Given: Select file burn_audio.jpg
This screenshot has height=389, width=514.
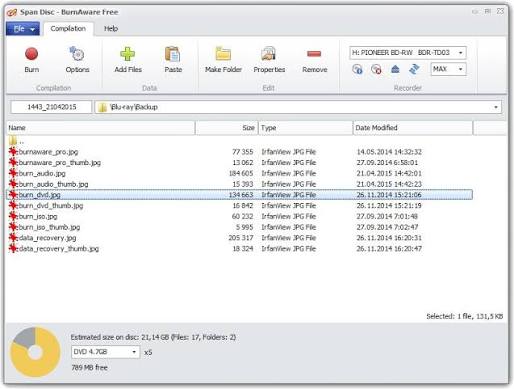Looking at the screenshot, I should (x=42, y=173).
